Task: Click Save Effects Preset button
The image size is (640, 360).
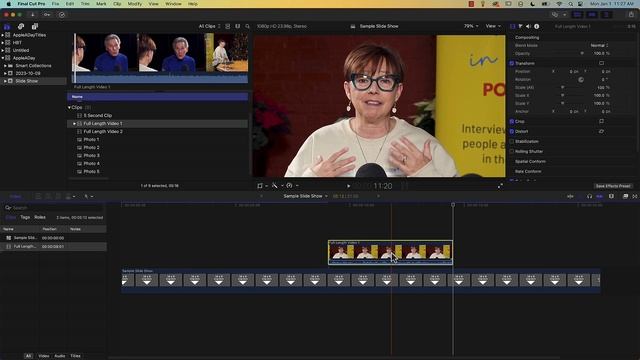Action: point(613,186)
